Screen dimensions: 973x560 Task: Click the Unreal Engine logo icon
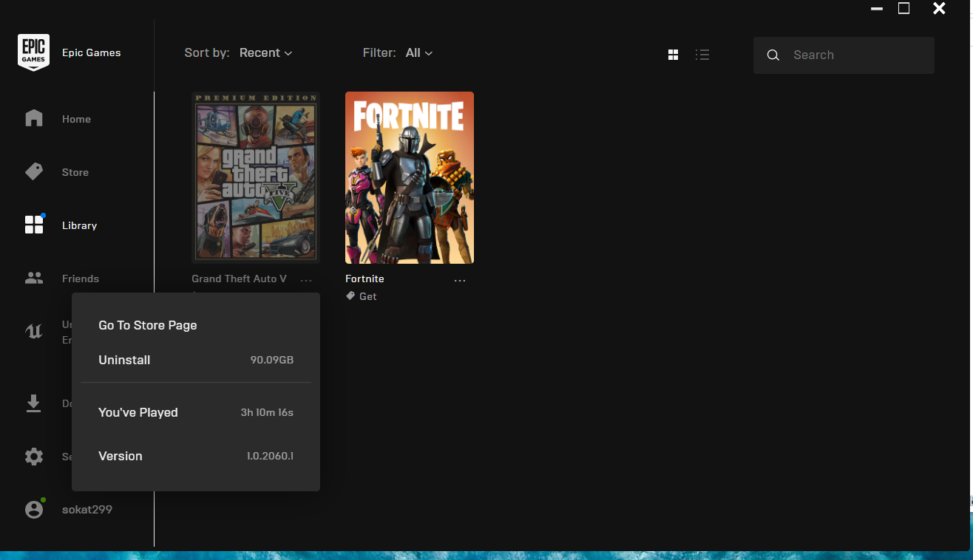point(34,332)
